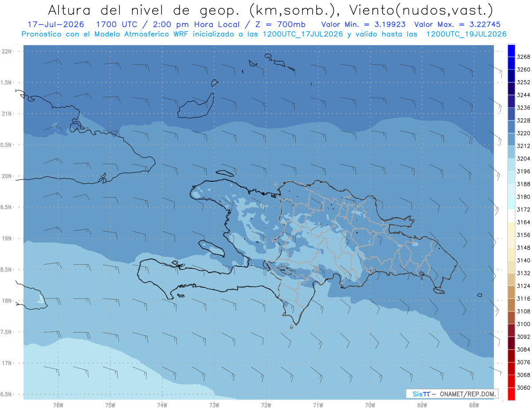Image resolution: width=532 pixels, height=411 pixels.
Task: Select the "3172" color scale value
Action: click(x=524, y=209)
